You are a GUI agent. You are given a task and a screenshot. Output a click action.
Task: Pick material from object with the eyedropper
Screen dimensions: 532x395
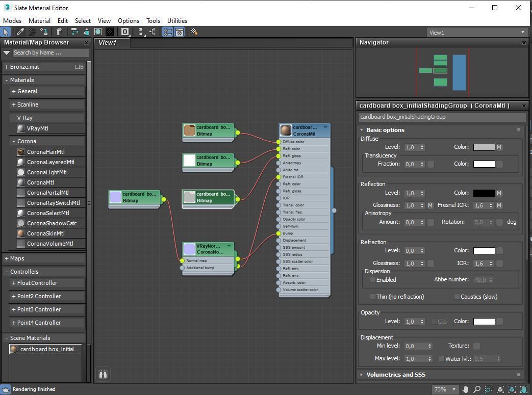point(20,32)
